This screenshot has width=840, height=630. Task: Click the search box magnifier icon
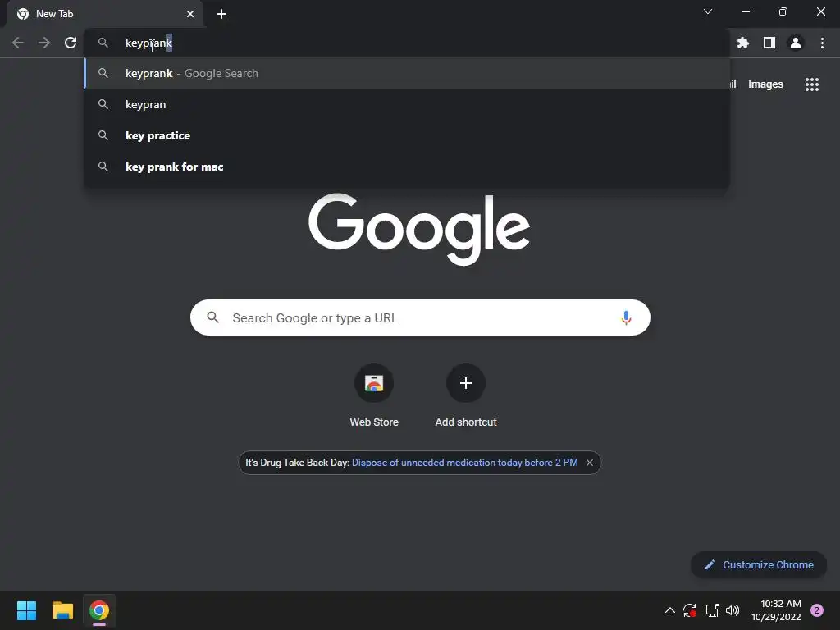[212, 317]
